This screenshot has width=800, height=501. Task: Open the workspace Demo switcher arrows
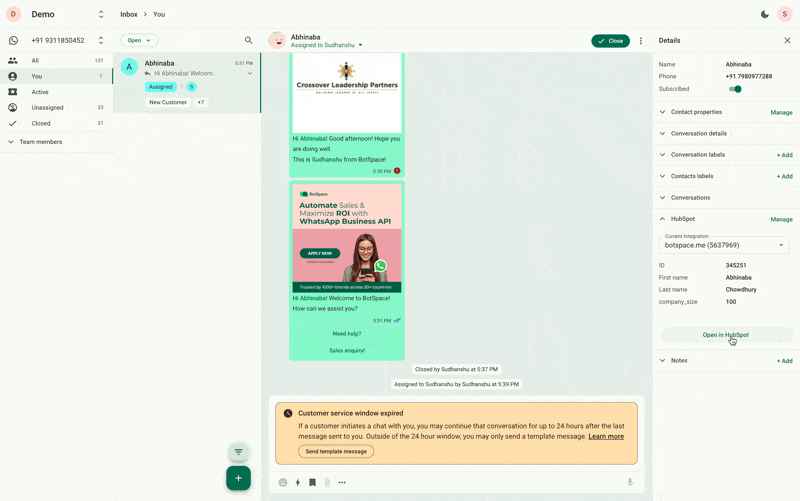(101, 14)
